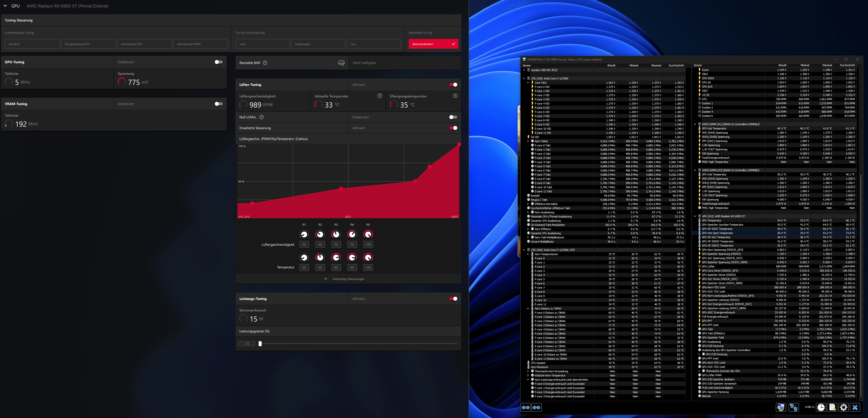The width and height of the screenshot is (868, 418).
Task: Switch off the Erweiterte Steuerung toggle
Action: click(453, 128)
